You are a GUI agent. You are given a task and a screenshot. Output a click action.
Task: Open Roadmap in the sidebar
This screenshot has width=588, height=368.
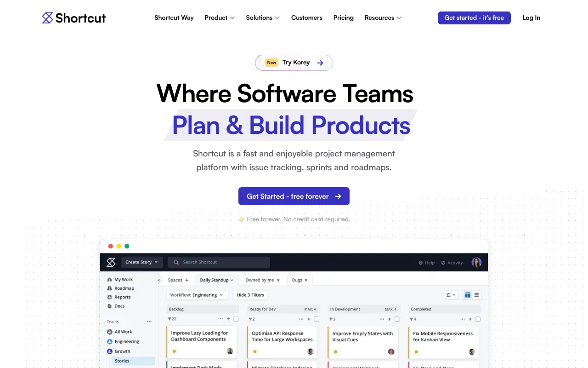(121, 288)
